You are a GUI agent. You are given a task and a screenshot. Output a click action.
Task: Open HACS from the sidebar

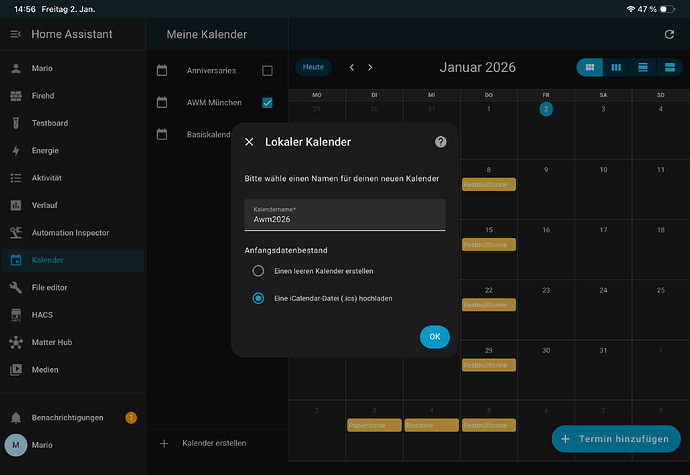[44, 314]
